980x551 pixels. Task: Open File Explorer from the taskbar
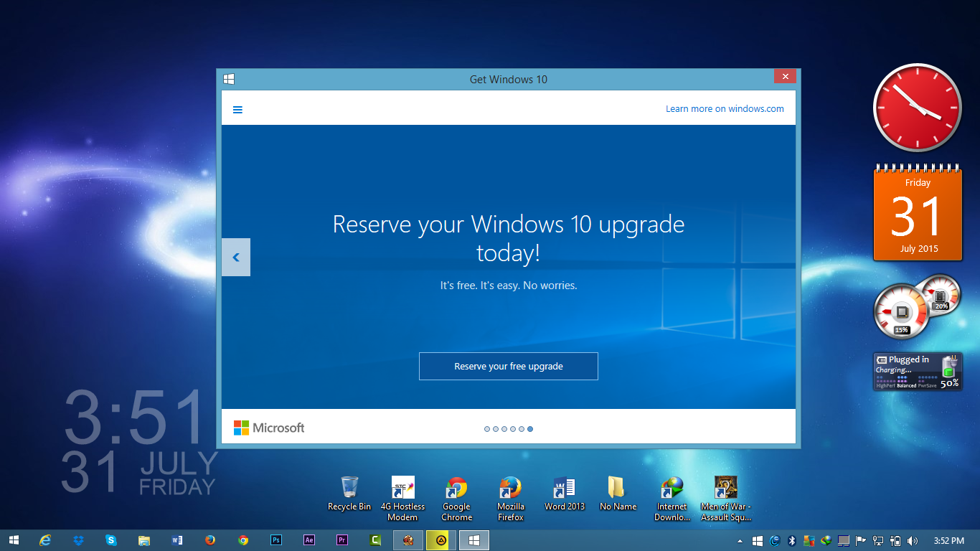[x=144, y=540]
